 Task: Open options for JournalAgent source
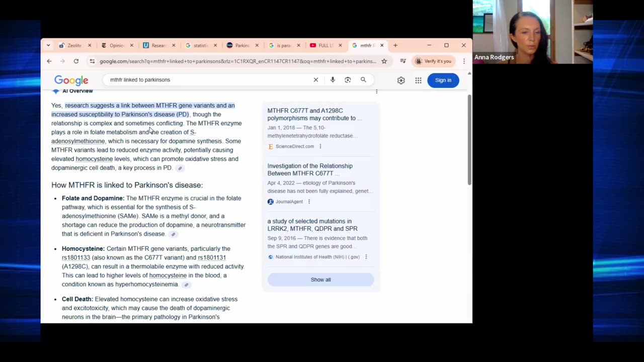pyautogui.click(x=309, y=202)
